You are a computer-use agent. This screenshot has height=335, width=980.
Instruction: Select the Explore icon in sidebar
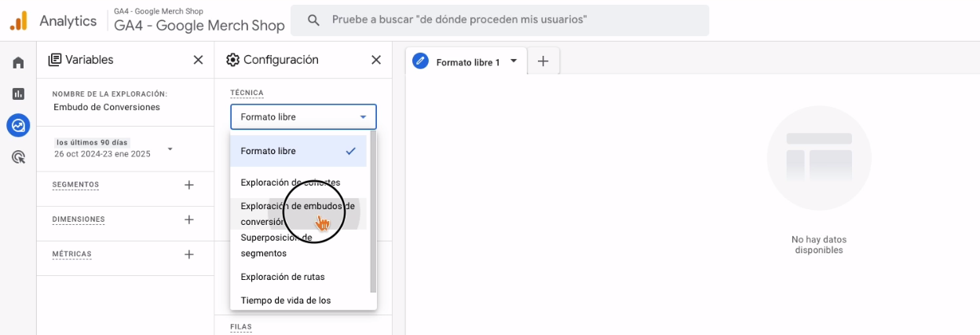[x=18, y=125]
